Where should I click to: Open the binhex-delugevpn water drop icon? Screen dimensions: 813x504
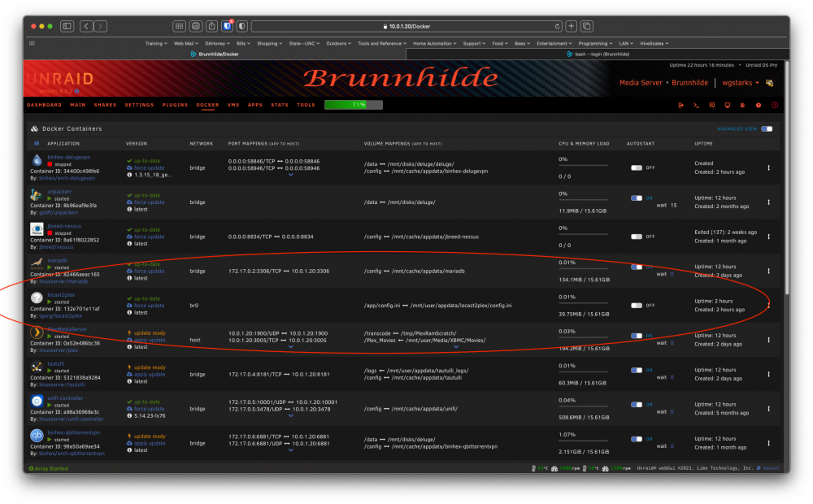(x=37, y=160)
